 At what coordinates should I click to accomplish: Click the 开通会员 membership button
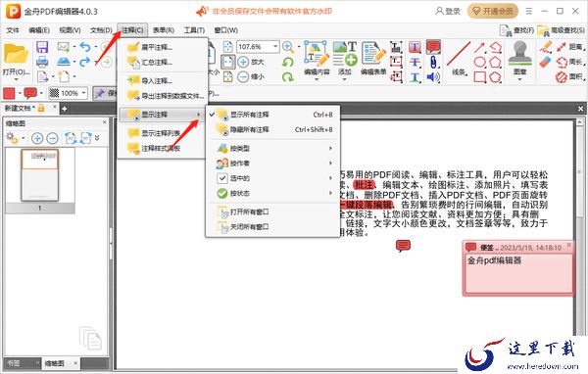pos(493,11)
